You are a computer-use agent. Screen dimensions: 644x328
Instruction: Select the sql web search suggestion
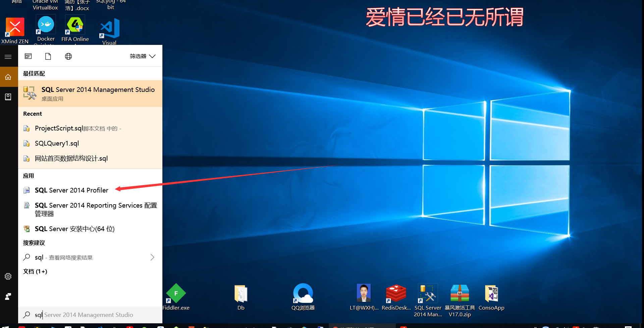90,258
